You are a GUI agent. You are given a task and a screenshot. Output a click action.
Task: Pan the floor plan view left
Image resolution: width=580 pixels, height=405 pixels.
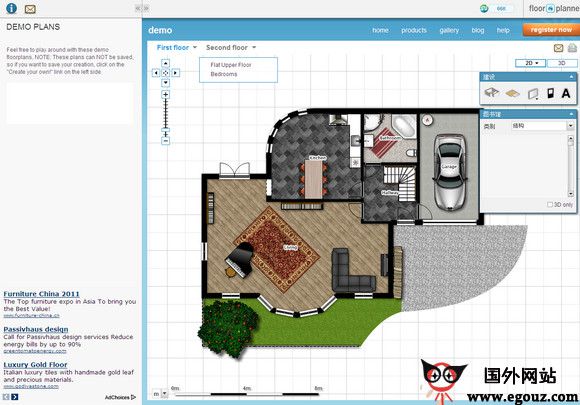point(156,73)
